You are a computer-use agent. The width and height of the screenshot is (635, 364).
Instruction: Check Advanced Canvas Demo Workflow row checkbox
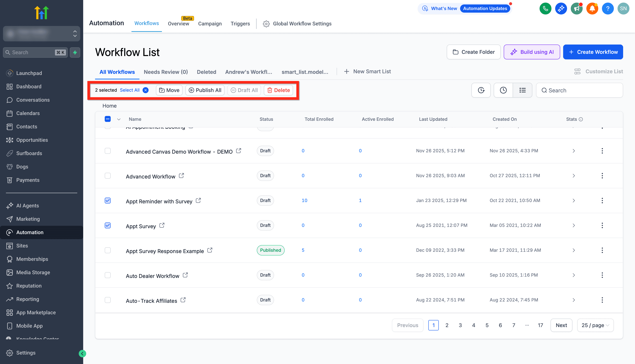108,151
